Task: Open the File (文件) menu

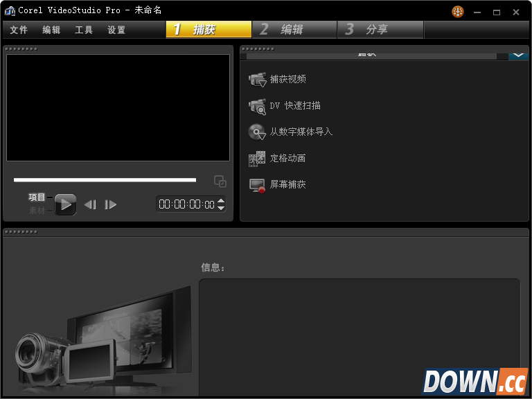Action: coord(19,30)
